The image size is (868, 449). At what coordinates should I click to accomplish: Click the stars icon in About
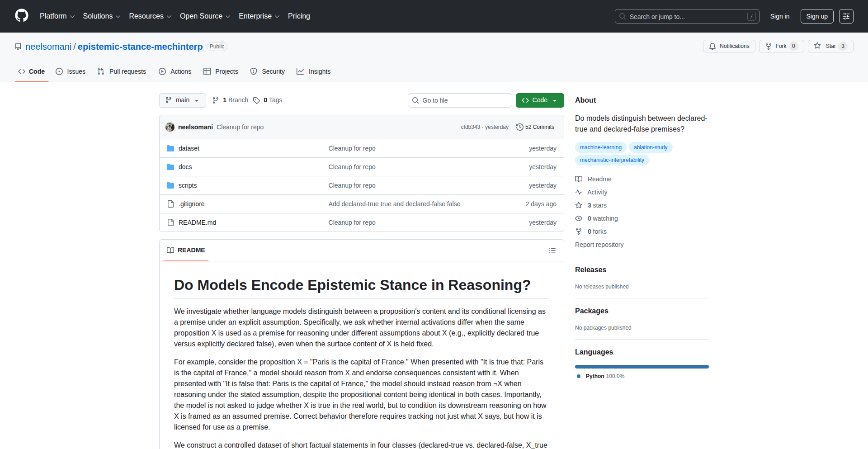pos(579,205)
